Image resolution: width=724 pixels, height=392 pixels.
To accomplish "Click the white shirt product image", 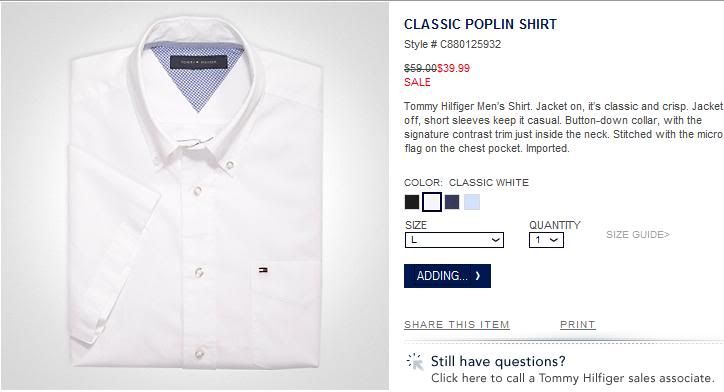I will pos(195,196).
